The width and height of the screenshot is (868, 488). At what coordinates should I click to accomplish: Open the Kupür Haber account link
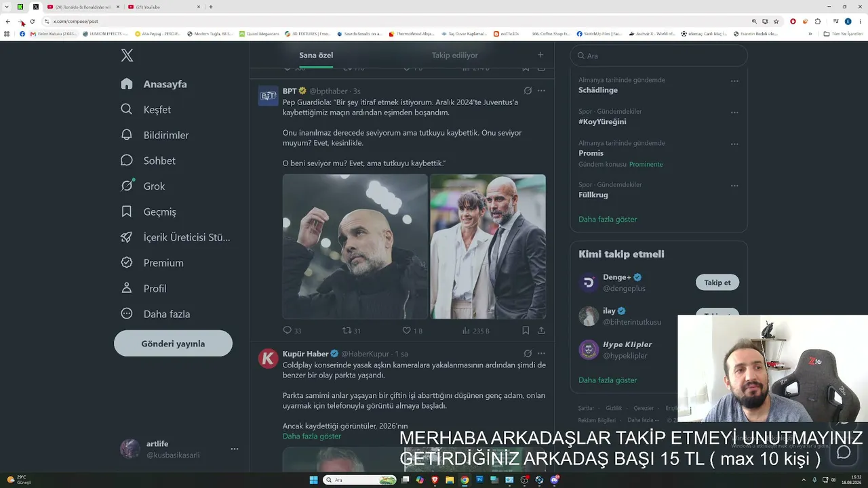click(306, 354)
